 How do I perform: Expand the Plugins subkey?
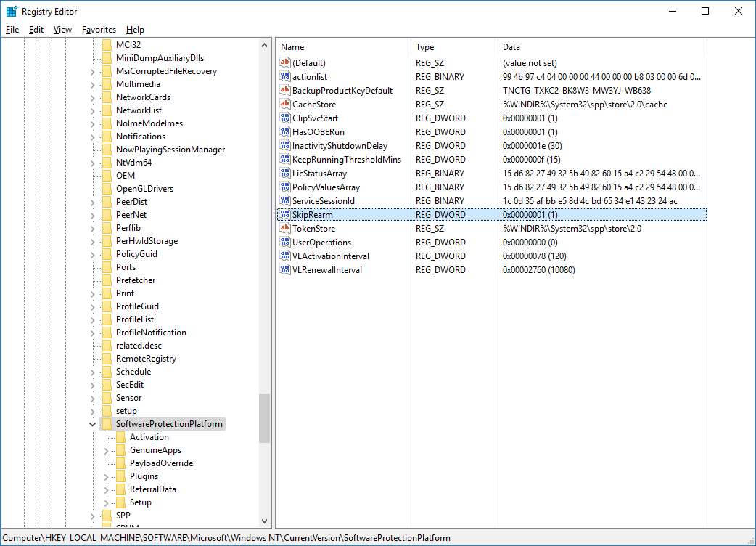click(x=107, y=476)
